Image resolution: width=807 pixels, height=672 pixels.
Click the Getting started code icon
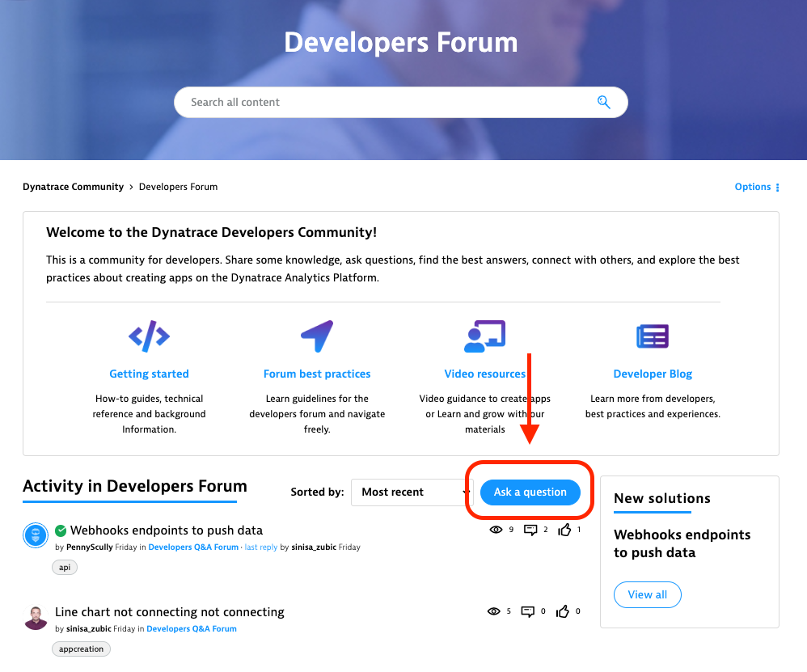click(149, 336)
